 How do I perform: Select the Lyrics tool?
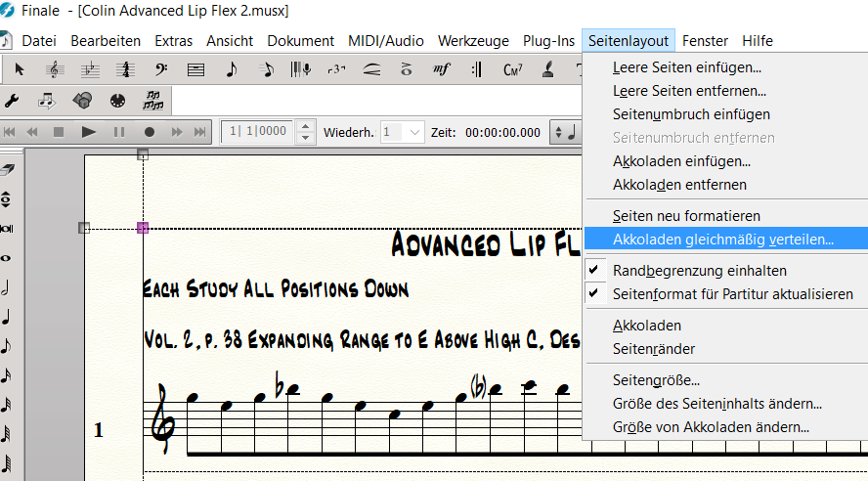[548, 69]
